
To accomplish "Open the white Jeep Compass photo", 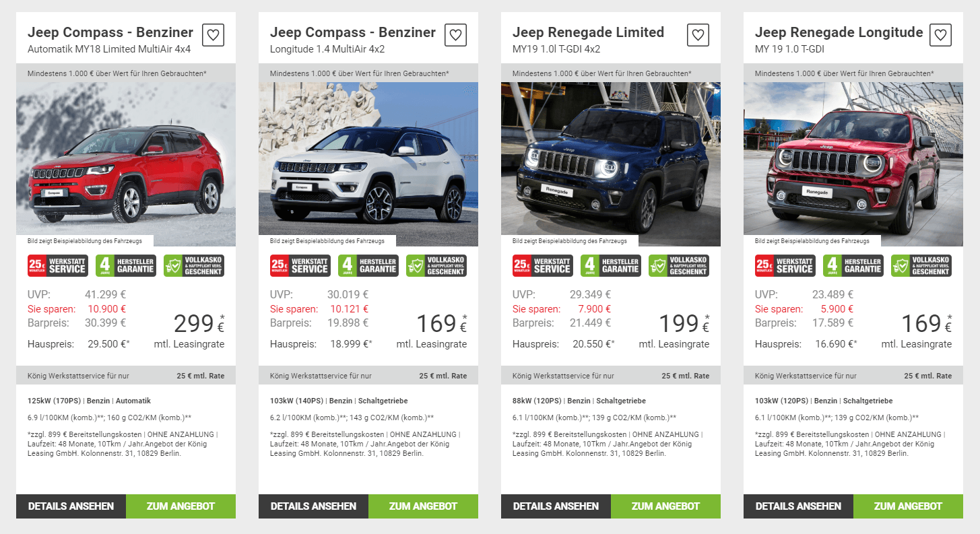I will (x=368, y=164).
